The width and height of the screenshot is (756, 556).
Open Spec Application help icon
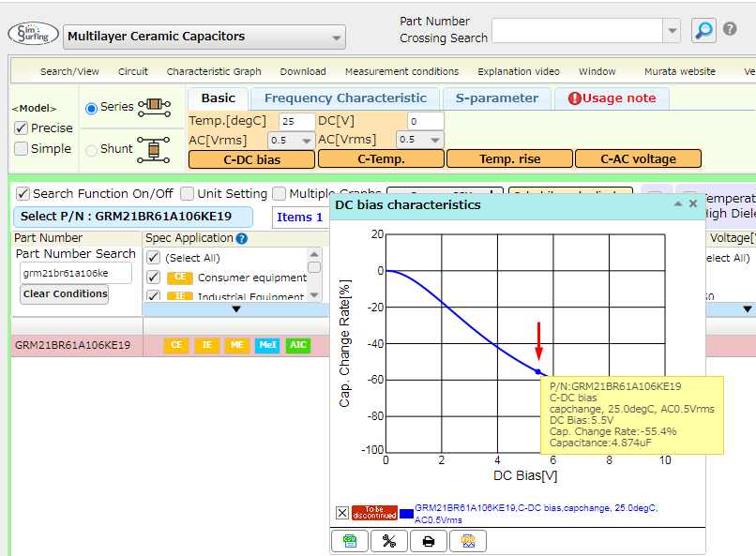[x=242, y=238]
